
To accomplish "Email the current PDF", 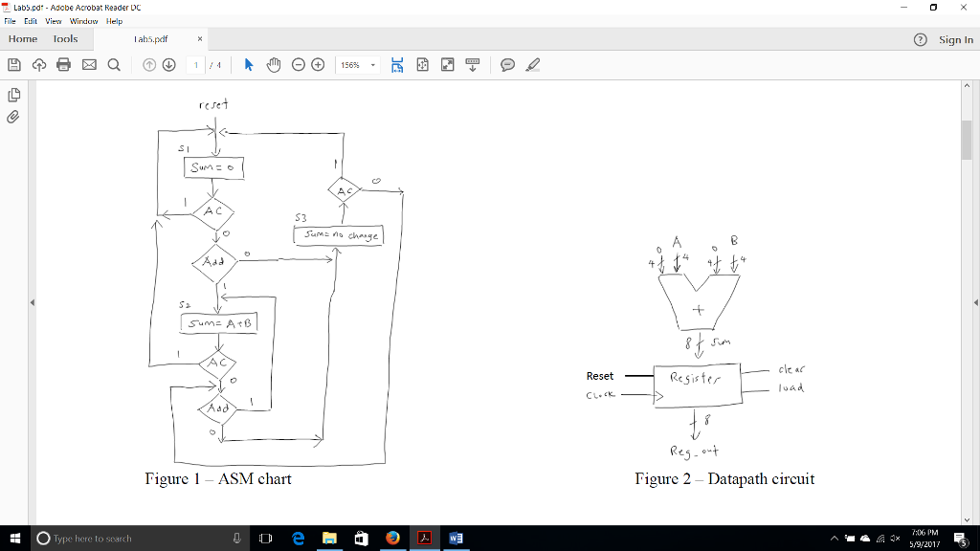I will click(x=87, y=65).
